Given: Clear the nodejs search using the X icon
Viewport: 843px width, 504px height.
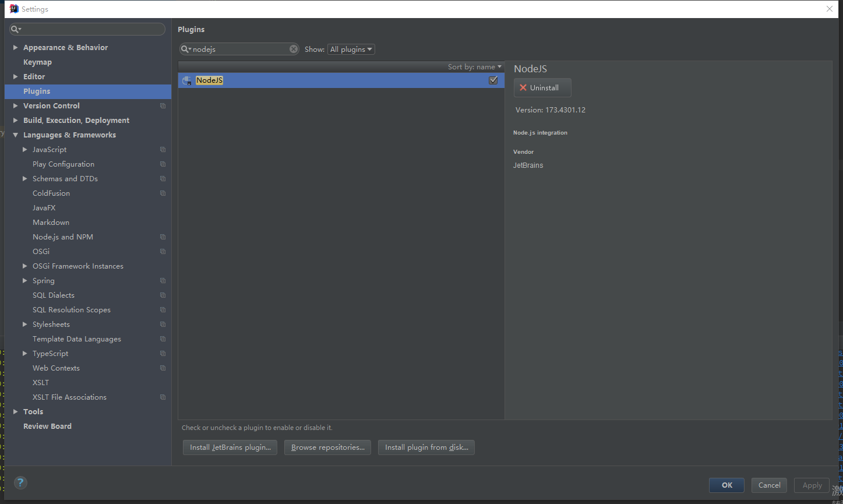Looking at the screenshot, I should [x=293, y=49].
